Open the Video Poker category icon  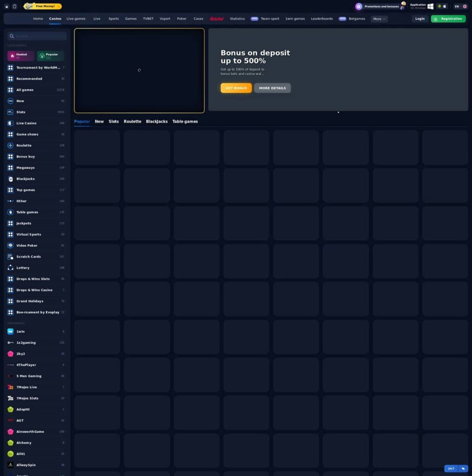[10, 245]
